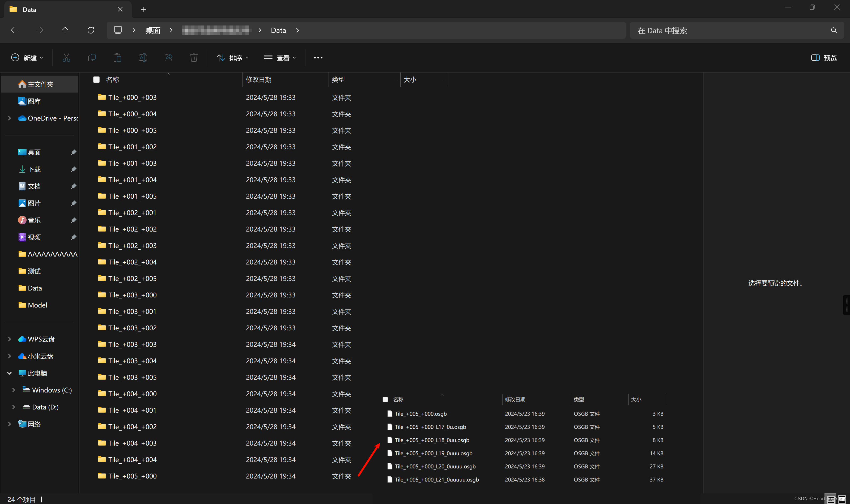Viewport: 850px width, 504px height.
Task: Select the Copy icon in the toolbar
Action: 92,58
